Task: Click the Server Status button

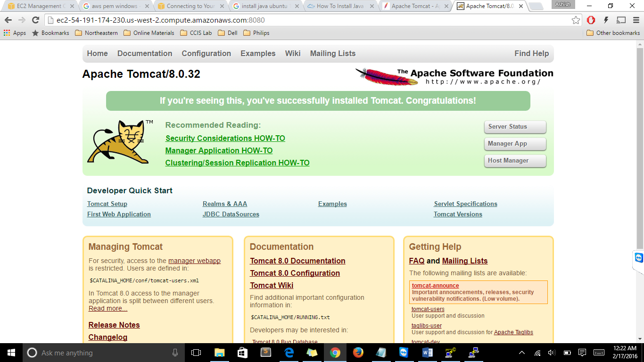Action: click(515, 127)
